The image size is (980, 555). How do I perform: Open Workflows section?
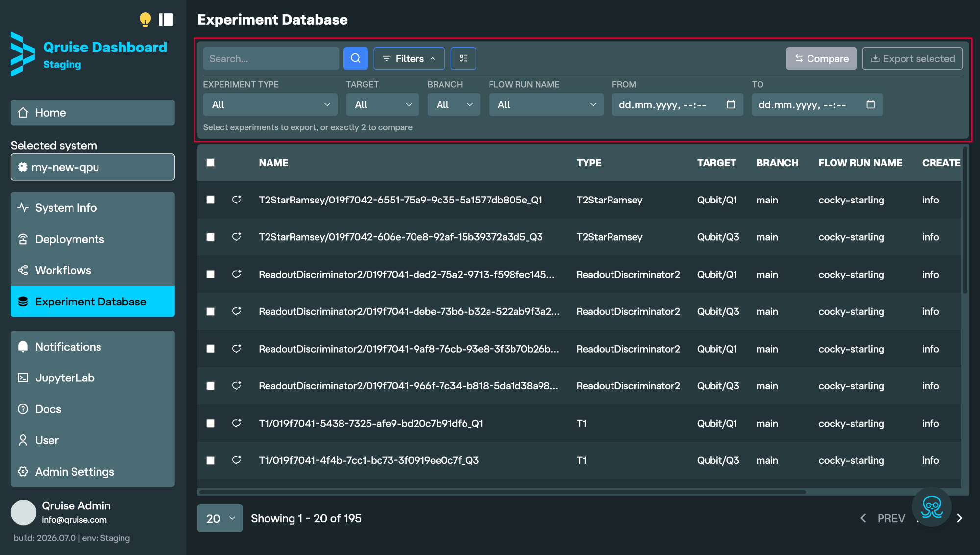(x=93, y=270)
